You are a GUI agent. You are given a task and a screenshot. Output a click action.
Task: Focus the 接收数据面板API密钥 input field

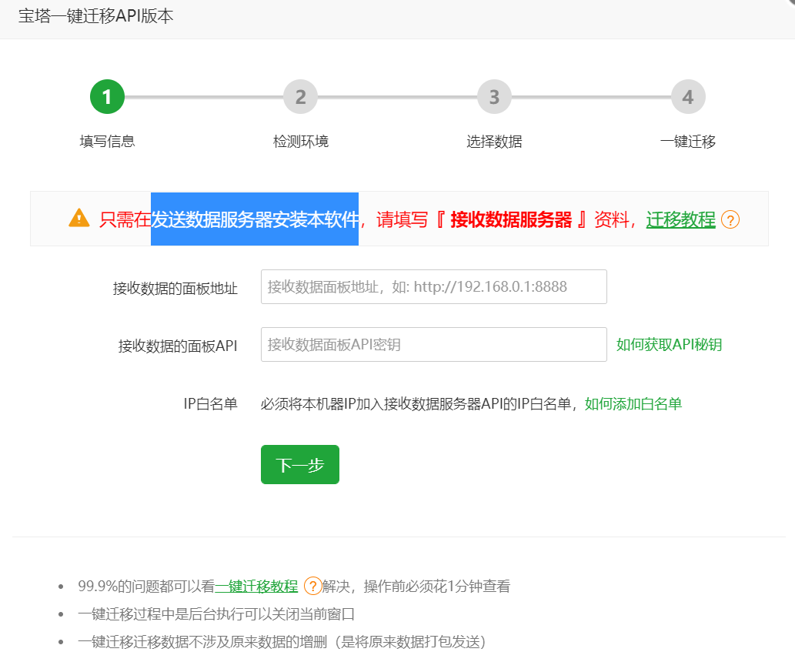434,344
